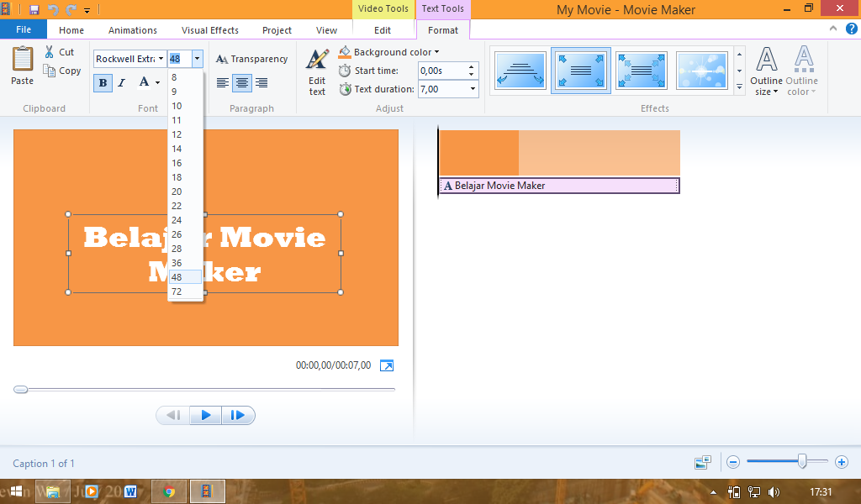This screenshot has height=504, width=861.
Task: Align text right
Action: [x=261, y=83]
